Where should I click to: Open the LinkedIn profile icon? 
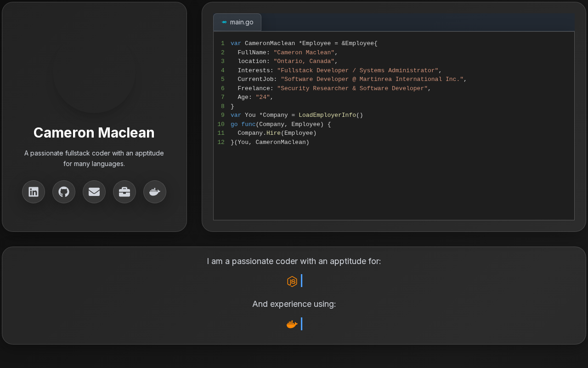tap(34, 192)
